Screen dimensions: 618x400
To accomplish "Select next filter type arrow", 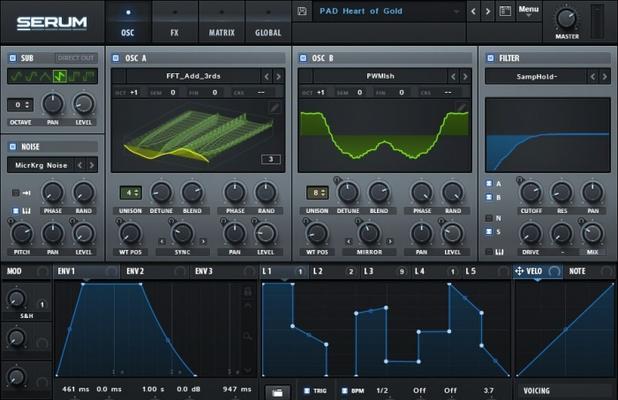I will tap(604, 76).
